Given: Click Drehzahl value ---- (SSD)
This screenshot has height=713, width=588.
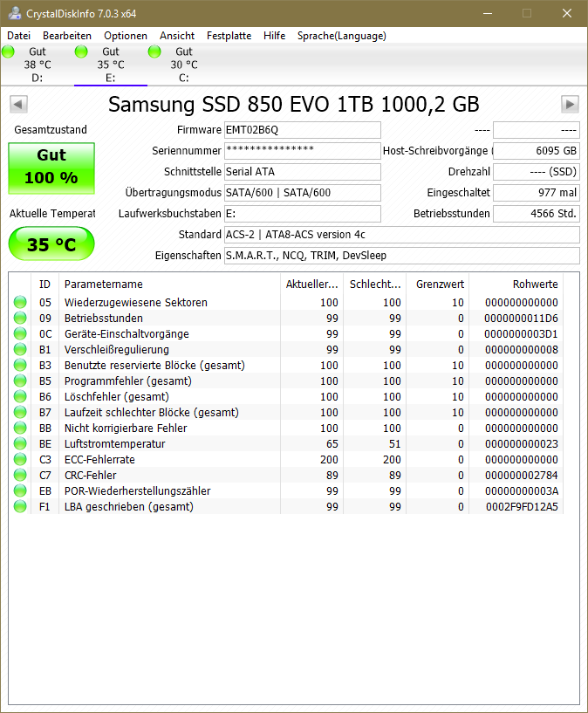Looking at the screenshot, I should click(x=537, y=172).
